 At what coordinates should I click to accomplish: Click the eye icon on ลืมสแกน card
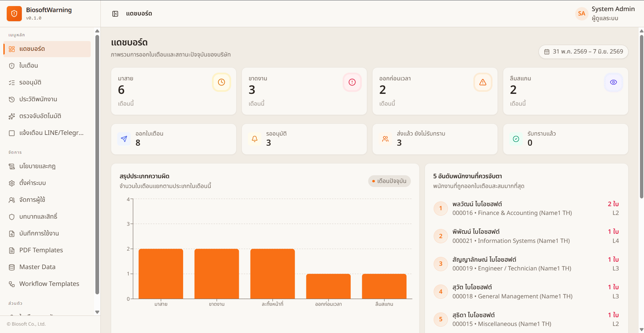coord(613,82)
